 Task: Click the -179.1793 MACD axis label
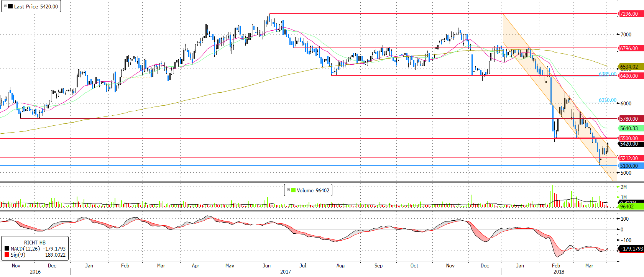coord(632,249)
